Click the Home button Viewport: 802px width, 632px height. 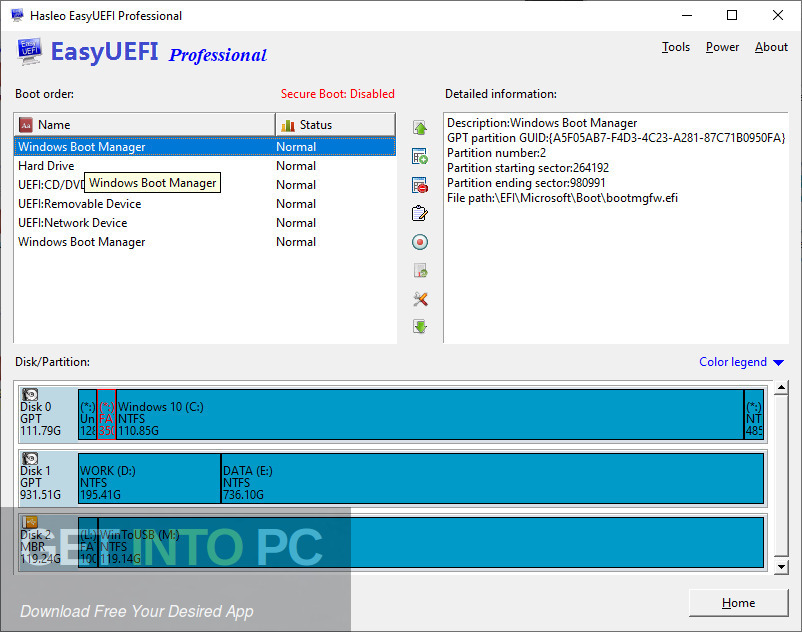point(738,603)
